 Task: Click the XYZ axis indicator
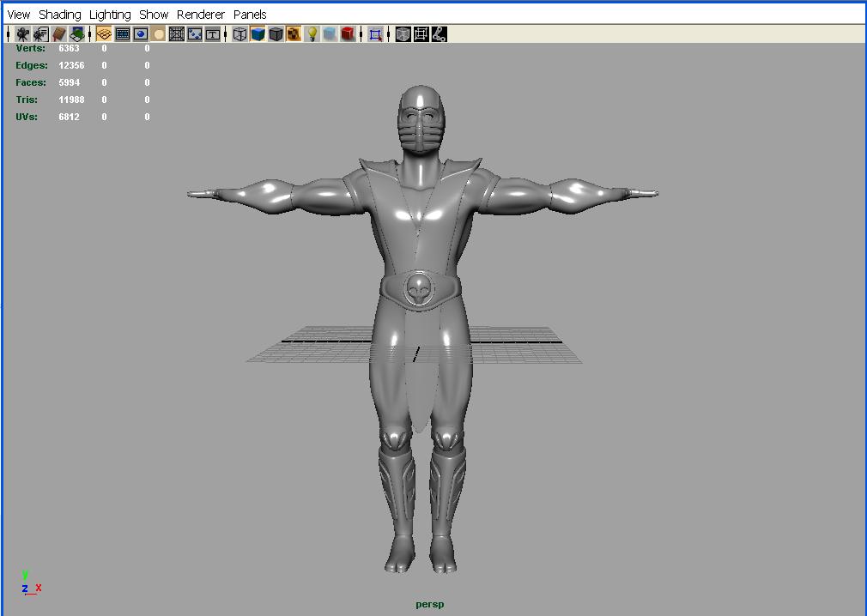click(x=31, y=583)
